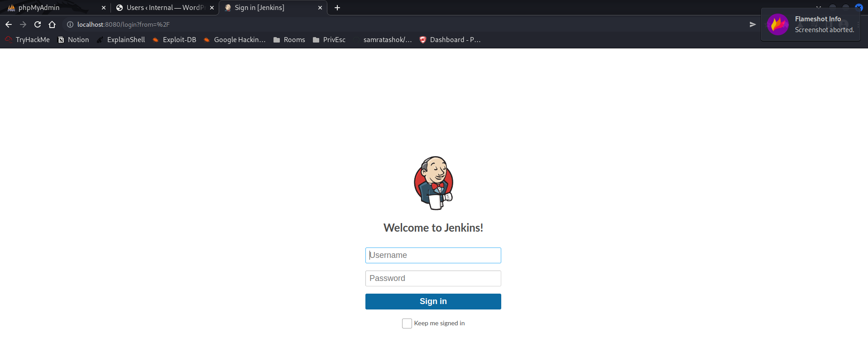Click into the Password field

[x=433, y=278]
